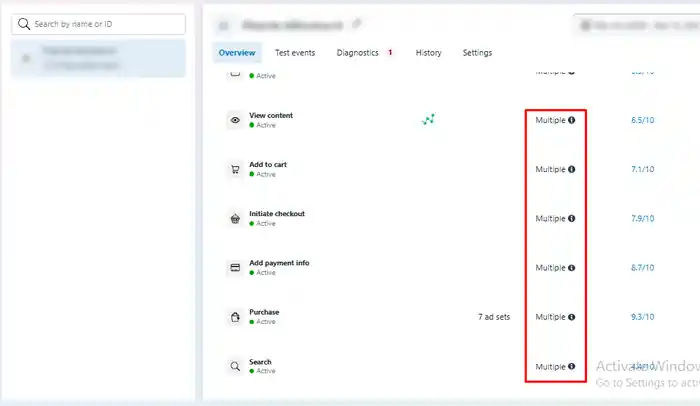
Task: Click the Search event magnifier icon
Action: point(235,366)
